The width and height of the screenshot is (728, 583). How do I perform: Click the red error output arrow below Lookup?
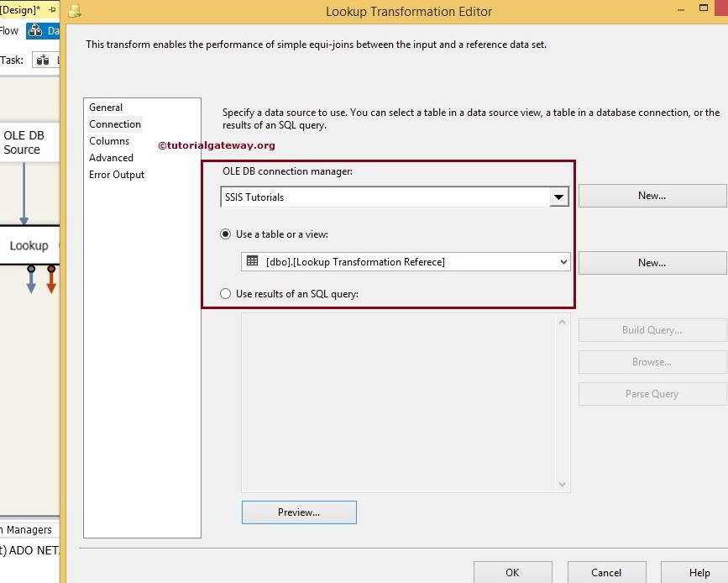[50, 281]
